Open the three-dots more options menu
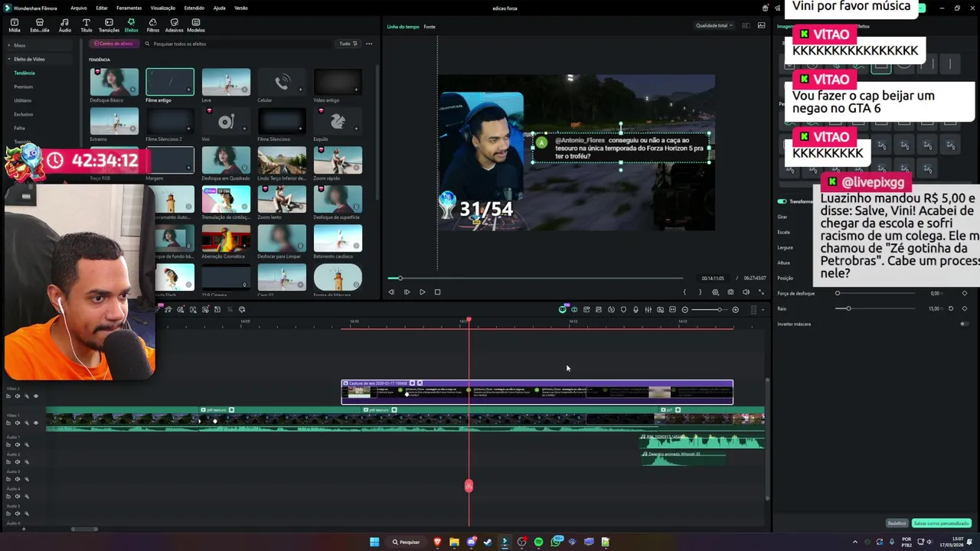Image resolution: width=980 pixels, height=551 pixels. pyautogui.click(x=369, y=44)
